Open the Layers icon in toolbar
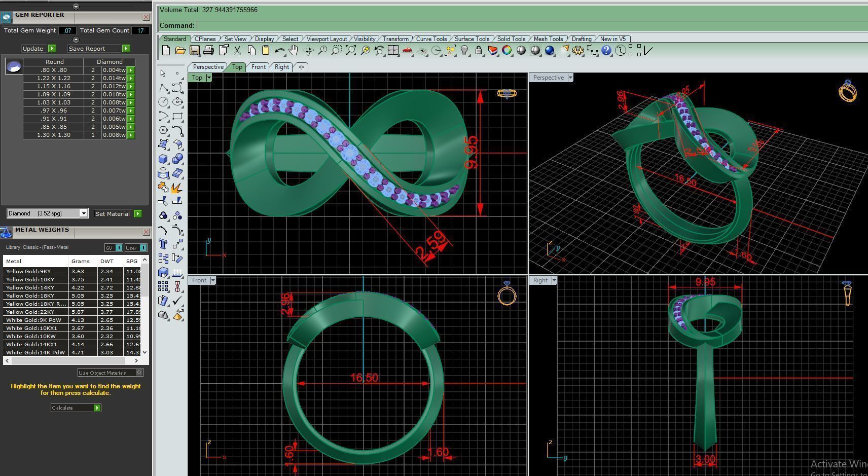868x476 pixels. (x=493, y=50)
